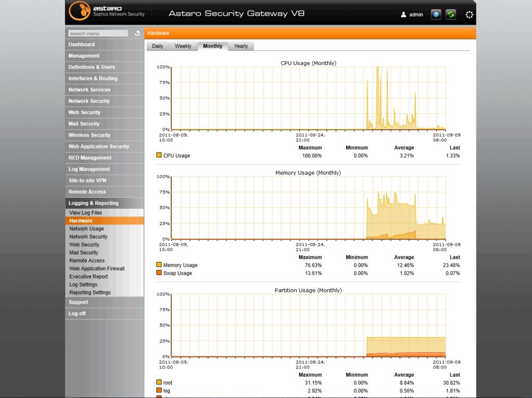Screen dimensions: 532x398
Task: Click into the search menu field
Action: coord(98,33)
